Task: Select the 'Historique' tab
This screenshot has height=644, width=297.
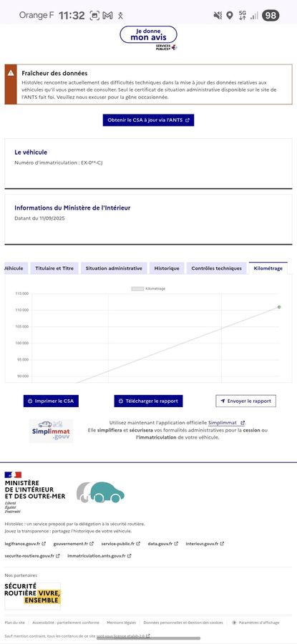Action: [x=167, y=268]
